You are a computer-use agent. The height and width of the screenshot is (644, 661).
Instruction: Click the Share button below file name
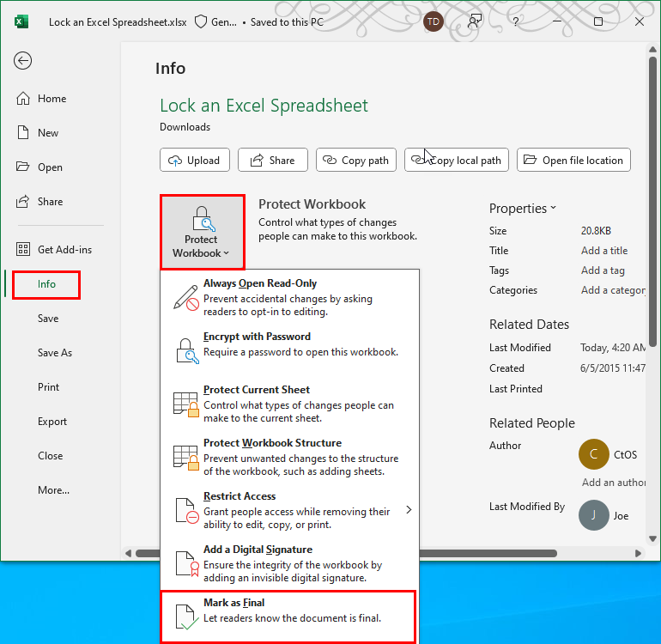(x=273, y=160)
